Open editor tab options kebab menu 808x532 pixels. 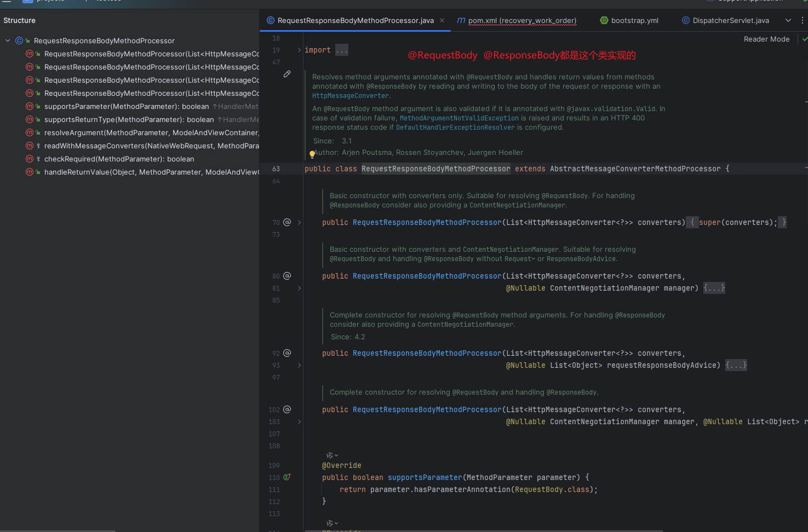803,20
